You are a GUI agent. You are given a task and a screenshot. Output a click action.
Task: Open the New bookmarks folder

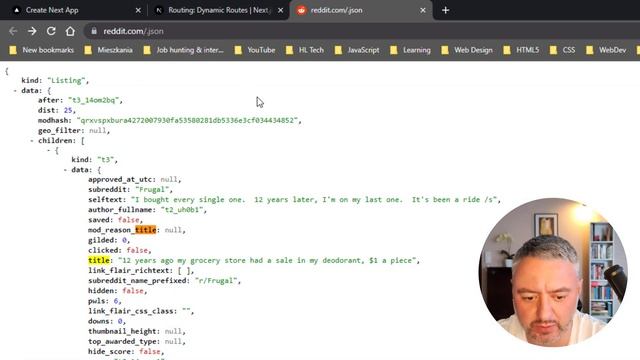tap(42, 50)
